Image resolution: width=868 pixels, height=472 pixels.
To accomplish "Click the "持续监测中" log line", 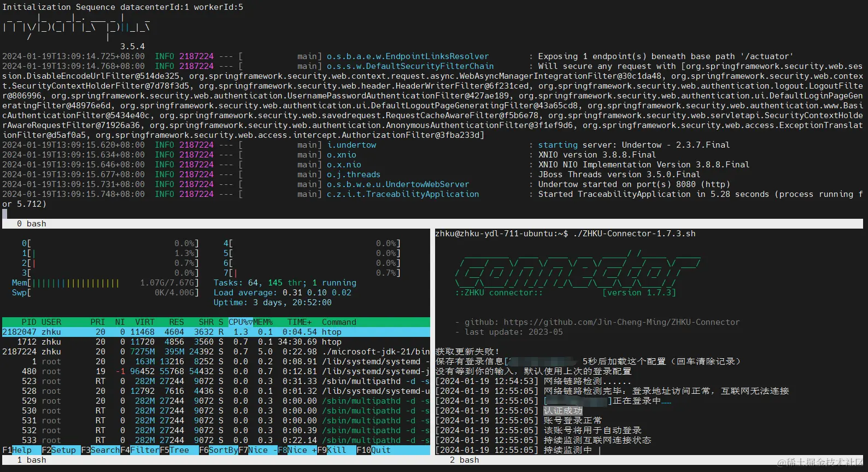I will (568, 450).
